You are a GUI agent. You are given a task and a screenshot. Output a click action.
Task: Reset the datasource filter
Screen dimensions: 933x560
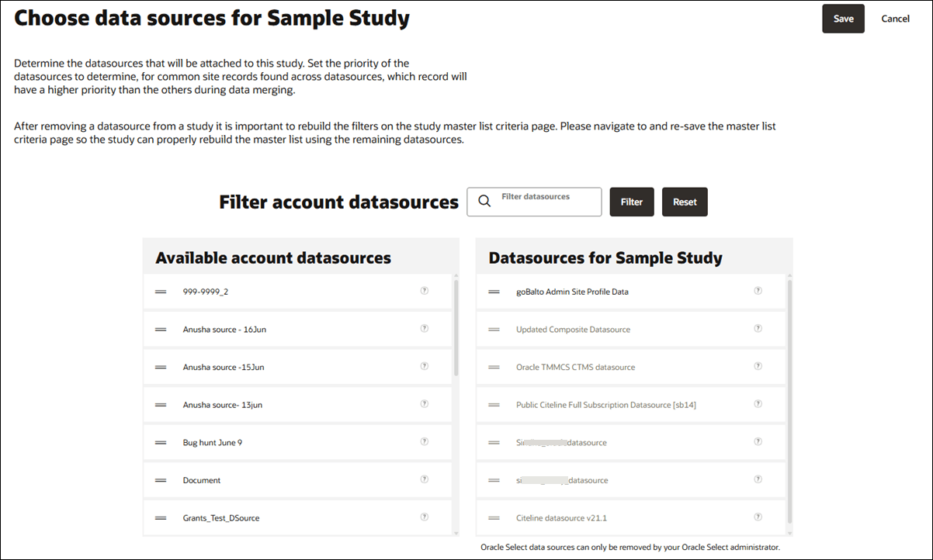685,202
